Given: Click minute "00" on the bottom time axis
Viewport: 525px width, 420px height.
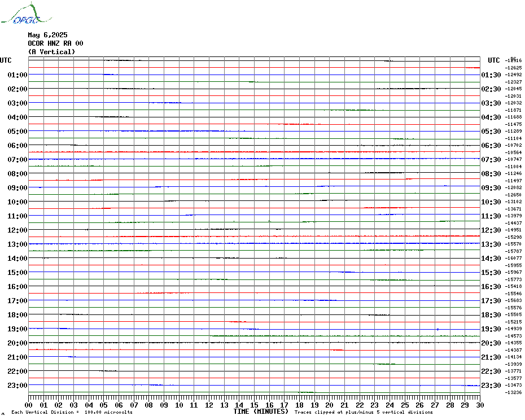Looking at the screenshot, I should tap(28, 405).
